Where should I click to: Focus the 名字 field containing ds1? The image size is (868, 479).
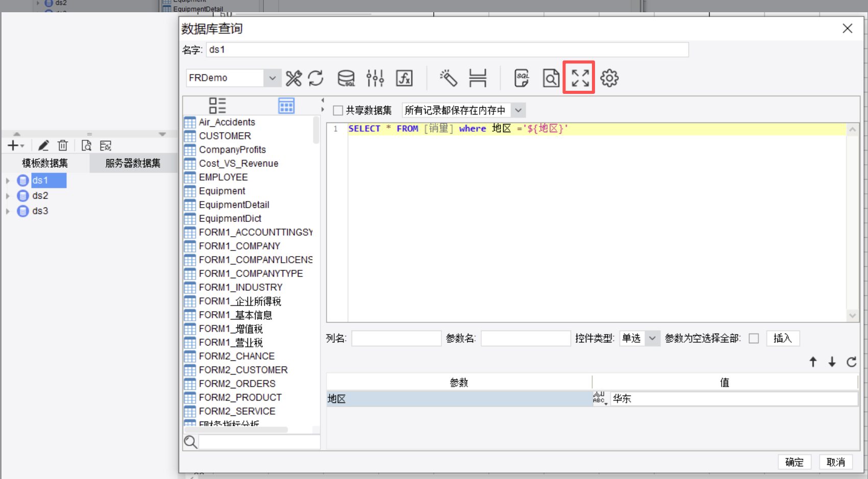click(448, 49)
